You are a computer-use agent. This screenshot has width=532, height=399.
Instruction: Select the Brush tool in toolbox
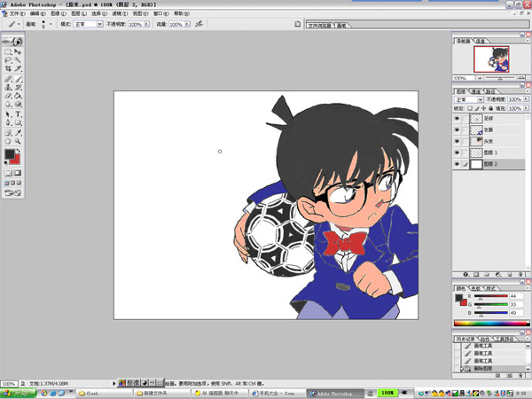point(18,79)
